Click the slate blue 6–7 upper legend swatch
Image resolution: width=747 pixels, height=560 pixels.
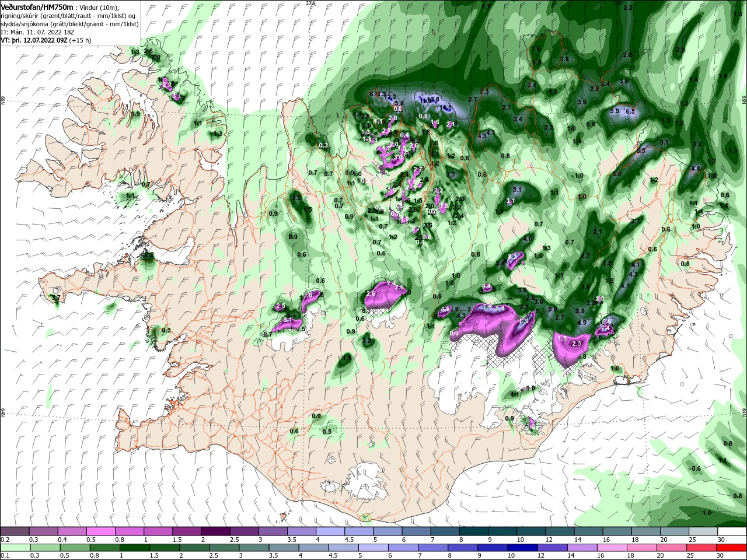[x=416, y=531]
